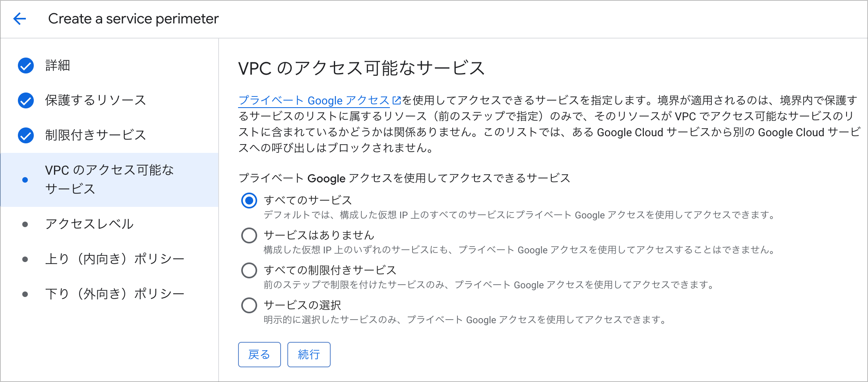868x382 pixels.
Task: Open the 詳細 step
Action: click(x=58, y=66)
